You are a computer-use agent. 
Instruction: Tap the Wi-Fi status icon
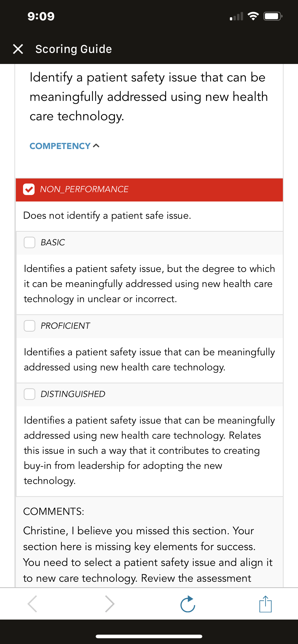click(x=253, y=16)
